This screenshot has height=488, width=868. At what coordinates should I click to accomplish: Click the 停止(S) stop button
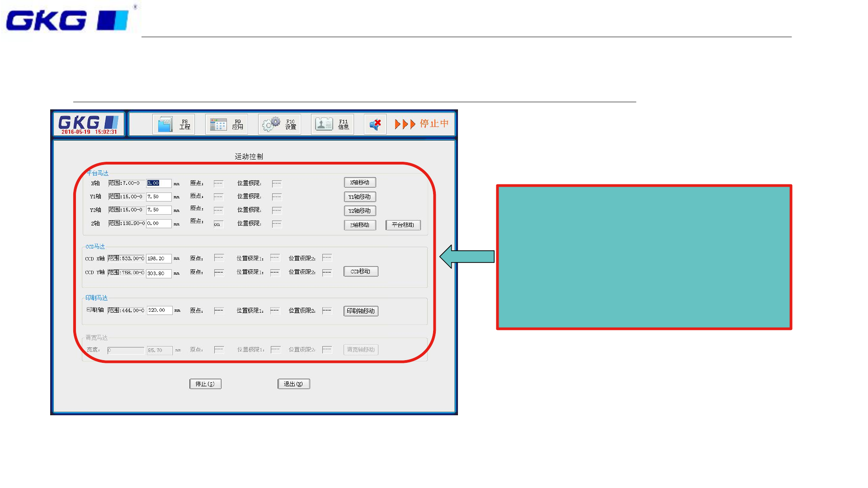[205, 384]
